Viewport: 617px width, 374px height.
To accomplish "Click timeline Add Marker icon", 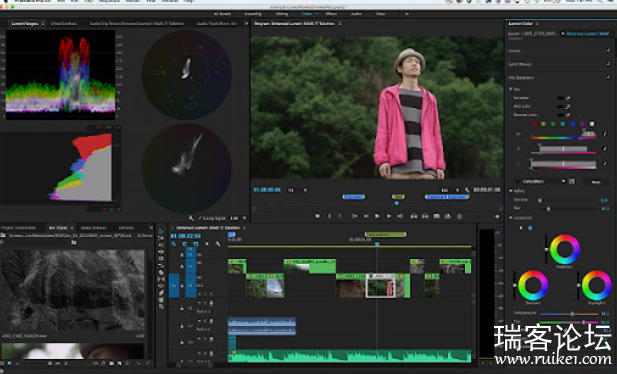I will coord(207,244).
